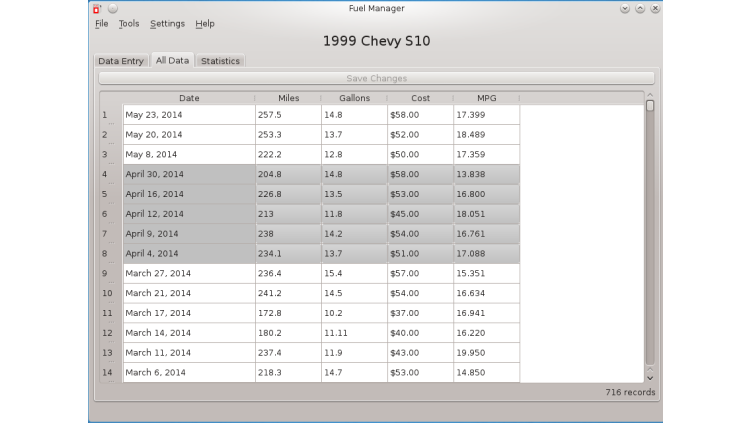
Task: Sort by the Gallons column header
Action: [x=354, y=98]
